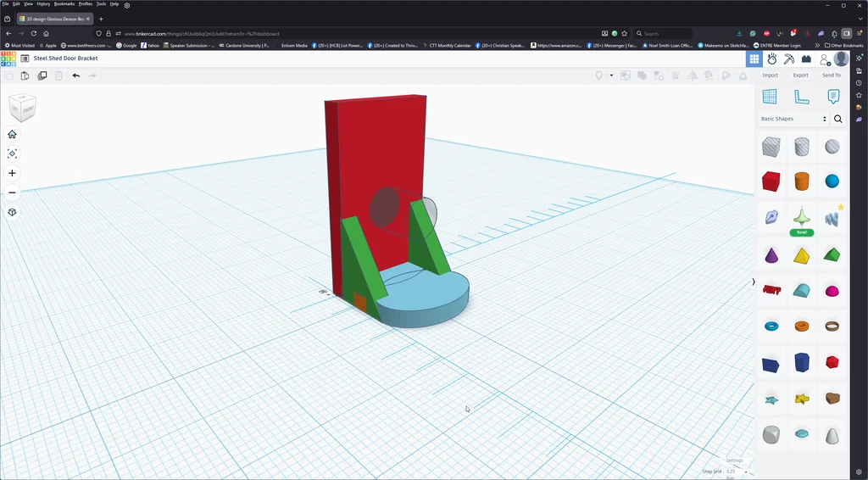Screen dimensions: 868x480
Task: Toggle show all lightbulb icon
Action: tap(598, 75)
